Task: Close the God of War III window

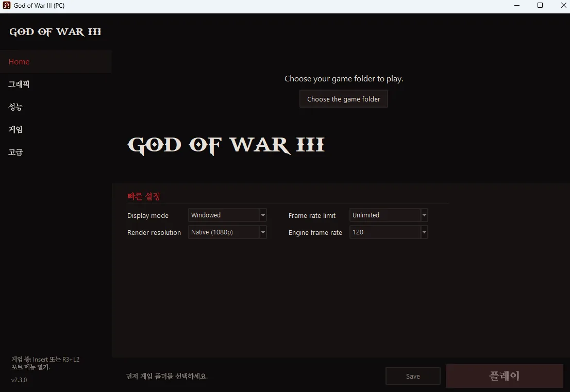Action: 563,6
